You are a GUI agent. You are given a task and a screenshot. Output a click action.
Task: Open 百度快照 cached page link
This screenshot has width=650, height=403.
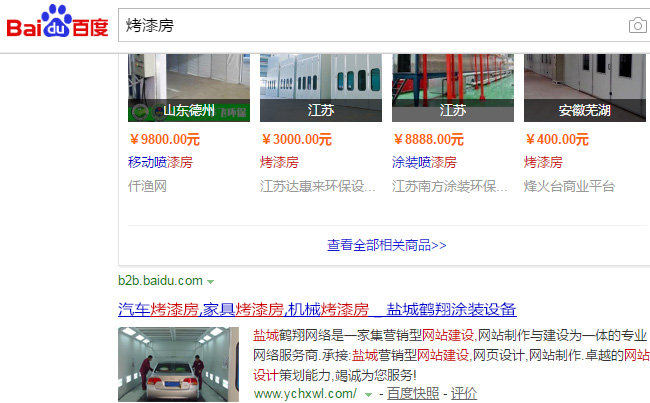(x=413, y=393)
